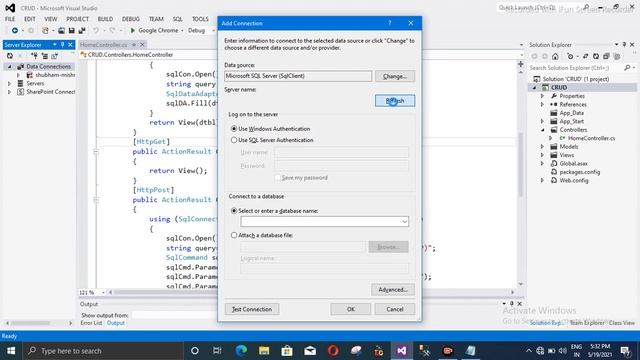Open Microsoft Store from taskbar

(287, 351)
